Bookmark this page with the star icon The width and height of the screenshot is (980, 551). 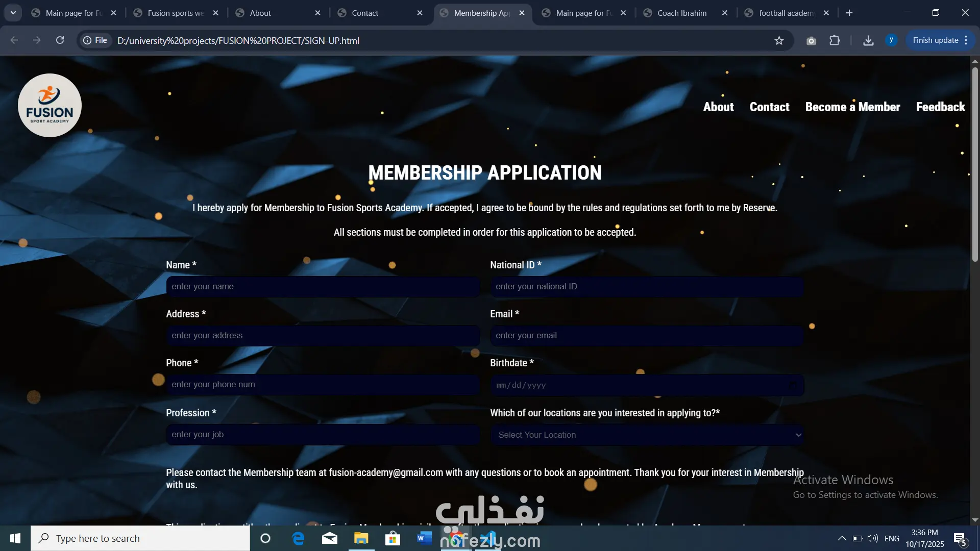click(x=779, y=40)
